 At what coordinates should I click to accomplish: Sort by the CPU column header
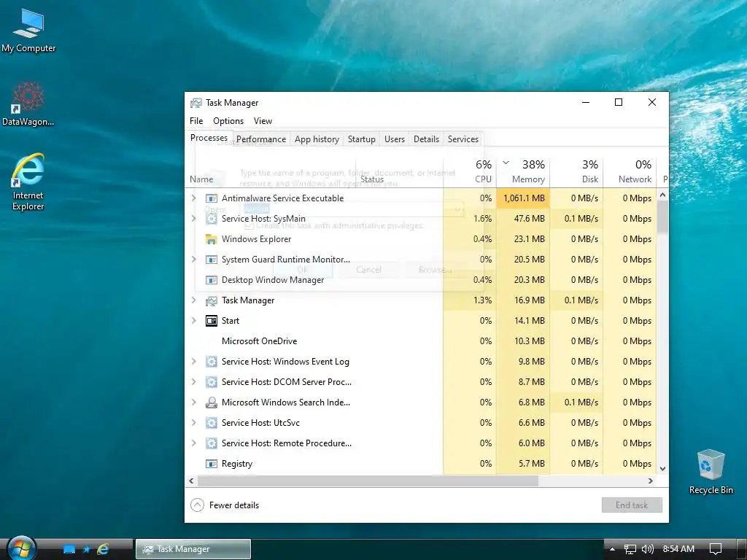point(470,172)
